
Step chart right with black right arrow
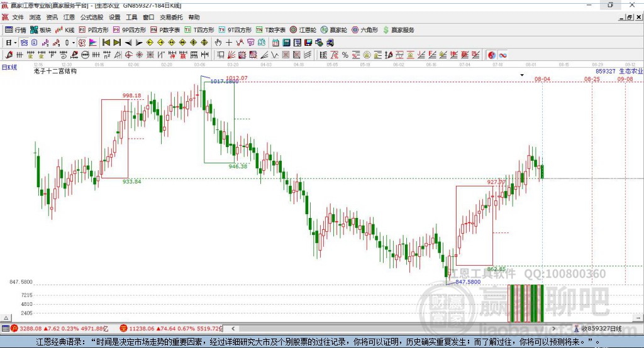tap(139, 43)
